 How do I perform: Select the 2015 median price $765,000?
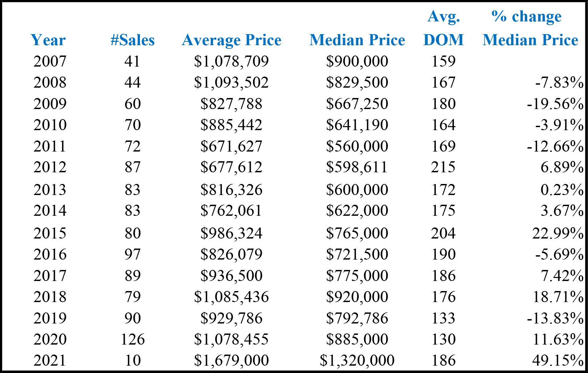357,233
